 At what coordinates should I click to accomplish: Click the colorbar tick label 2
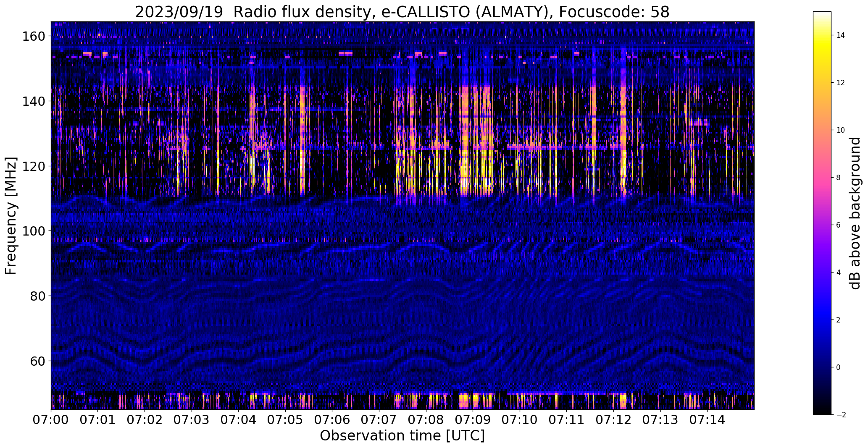click(838, 320)
